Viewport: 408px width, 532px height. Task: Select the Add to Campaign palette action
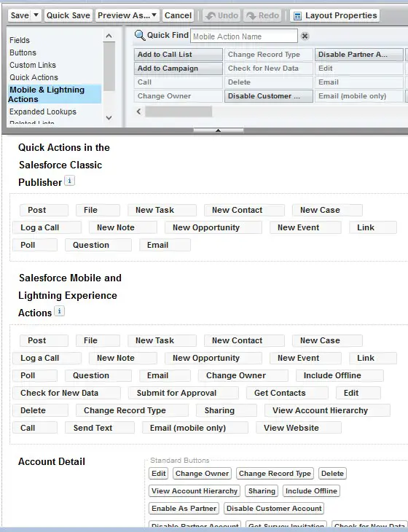(x=178, y=69)
